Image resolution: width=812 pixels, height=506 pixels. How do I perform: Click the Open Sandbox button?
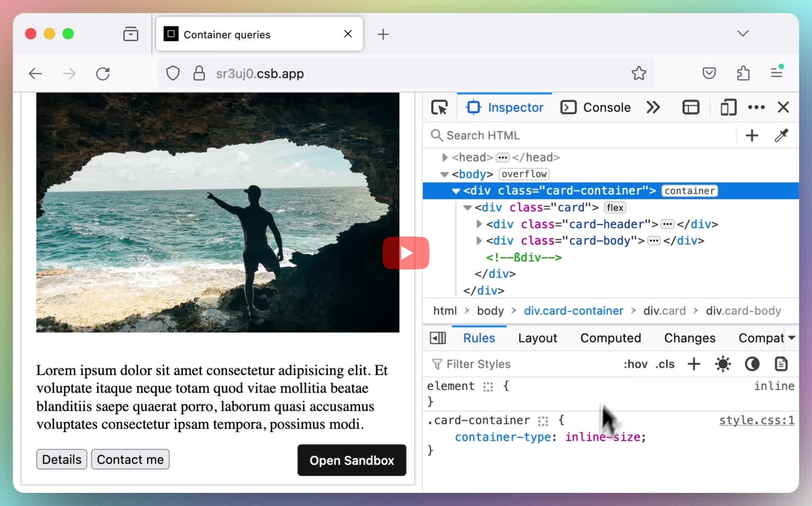click(352, 460)
